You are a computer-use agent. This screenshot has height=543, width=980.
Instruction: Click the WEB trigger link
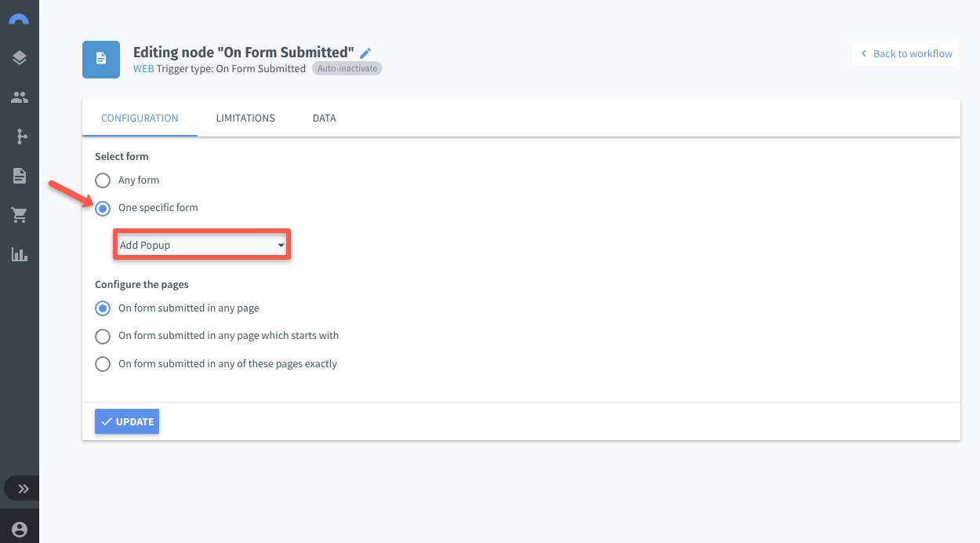click(143, 69)
